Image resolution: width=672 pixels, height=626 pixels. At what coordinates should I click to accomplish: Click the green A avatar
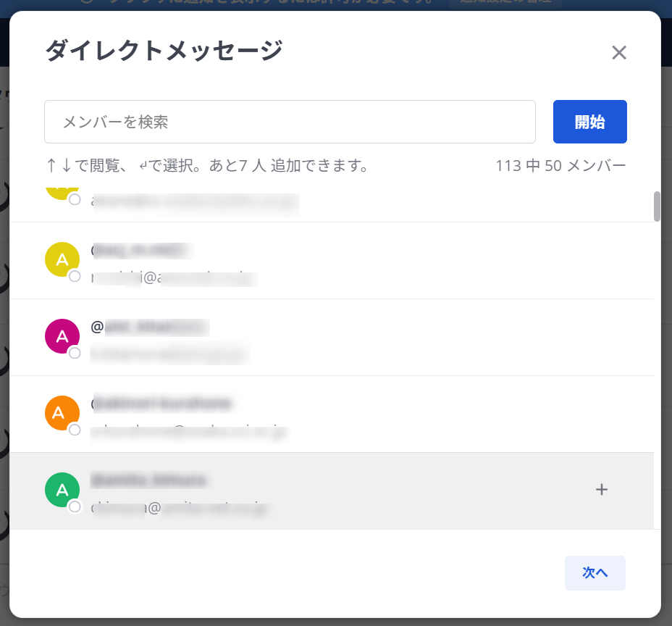(62, 490)
